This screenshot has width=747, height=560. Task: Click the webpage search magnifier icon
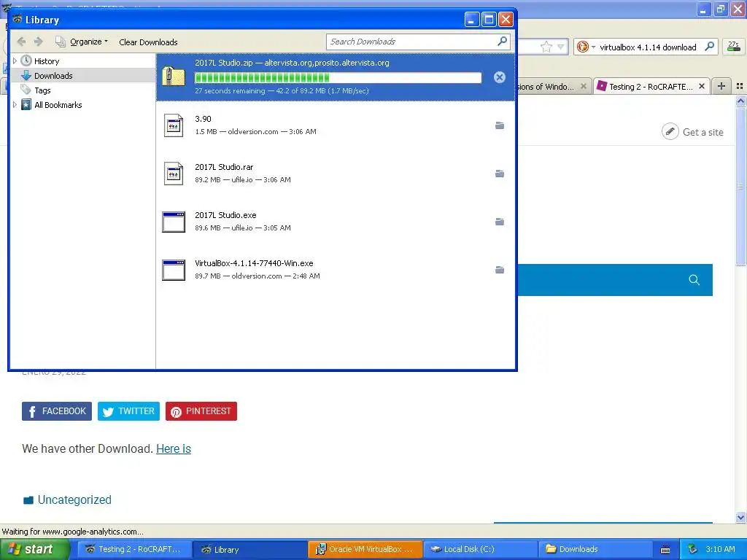[x=694, y=280]
